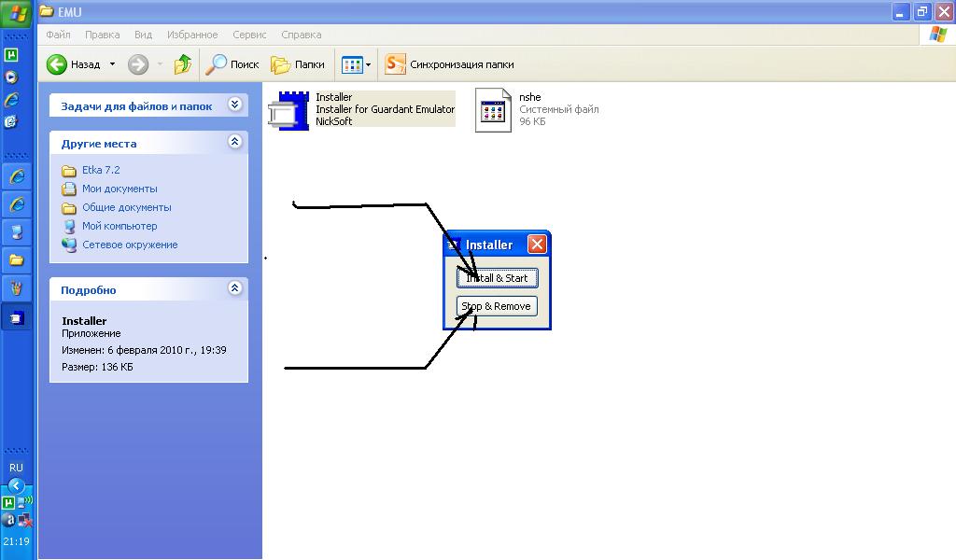Collapse the Details (Подробно) panel

click(x=234, y=288)
